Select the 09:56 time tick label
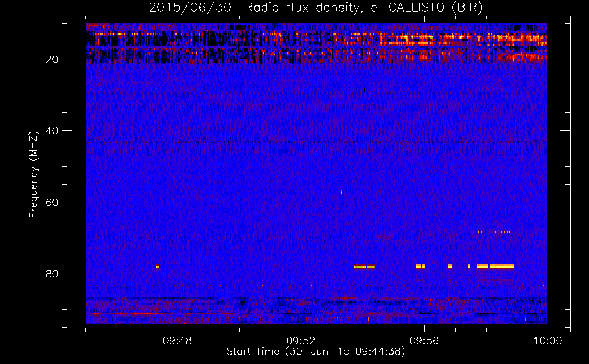Viewport: 589px width, 364px height. pos(424,341)
